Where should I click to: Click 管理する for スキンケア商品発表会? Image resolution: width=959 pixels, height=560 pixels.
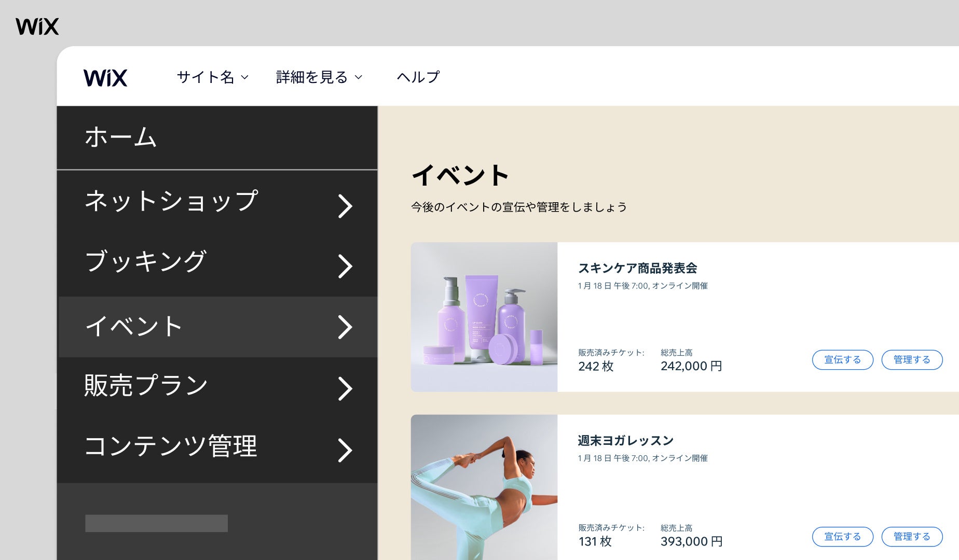click(x=912, y=359)
